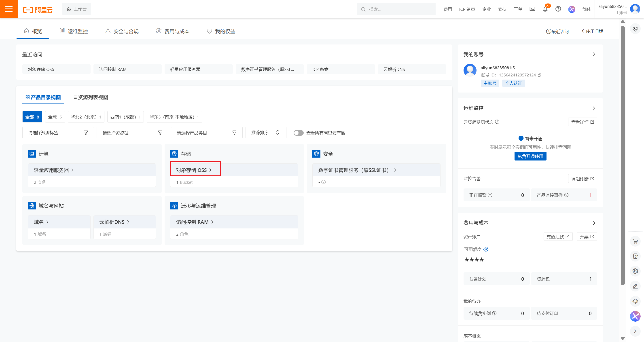Click the 使用旧版 link

[592, 31]
